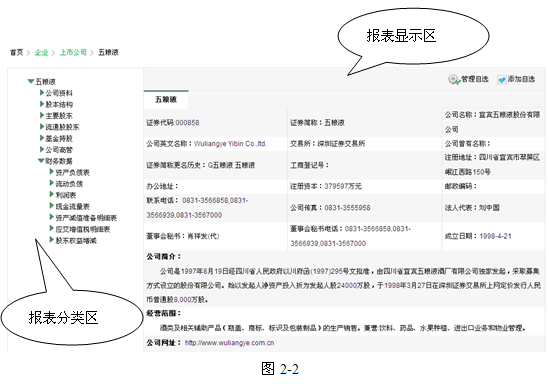Image resolution: width=549 pixels, height=387 pixels.
Task: Click Wuliangye Yibin Co.,ltd. English name
Action: pyautogui.click(x=230, y=144)
